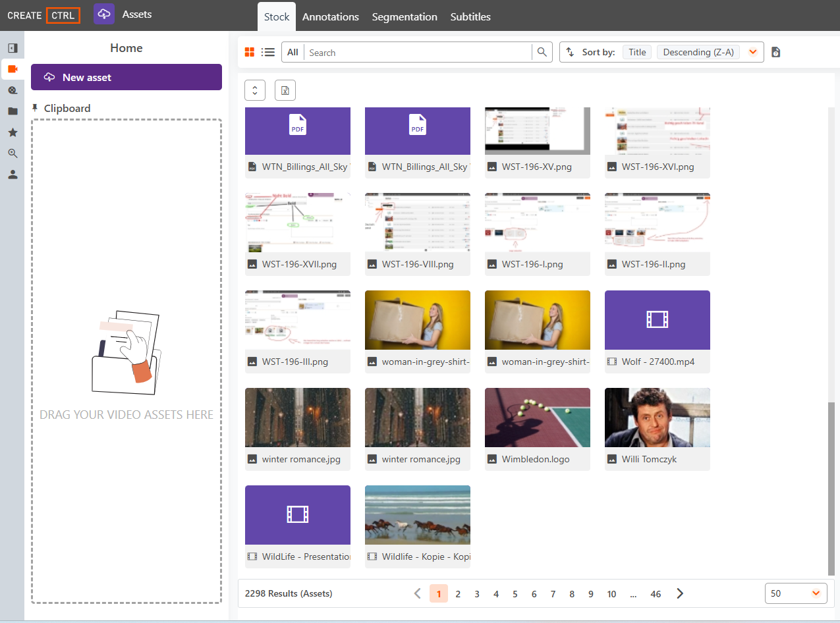The height and width of the screenshot is (623, 840).
Task: Click the search magnifier button
Action: 542,52
